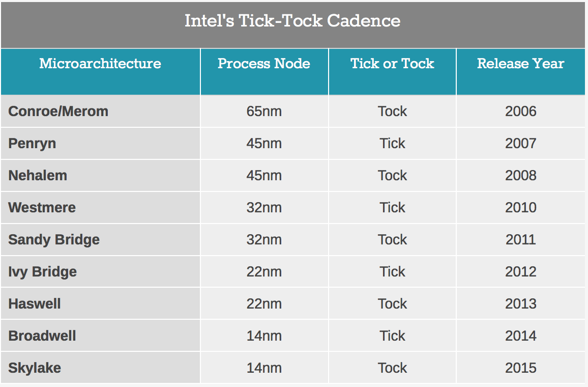Select the 2015 release year cell
The width and height of the screenshot is (588, 387).
click(520, 368)
